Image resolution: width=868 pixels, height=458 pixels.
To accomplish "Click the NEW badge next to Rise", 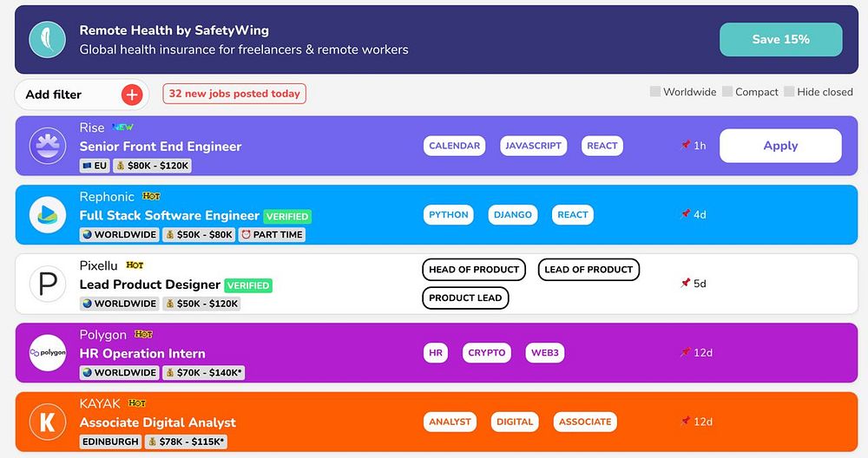I will point(122,128).
